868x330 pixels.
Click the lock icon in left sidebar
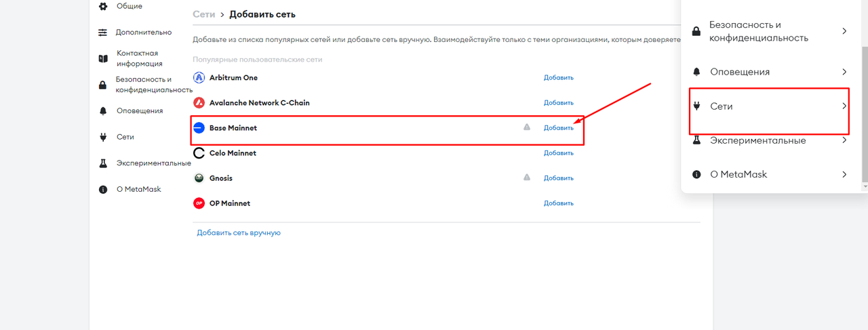click(103, 85)
